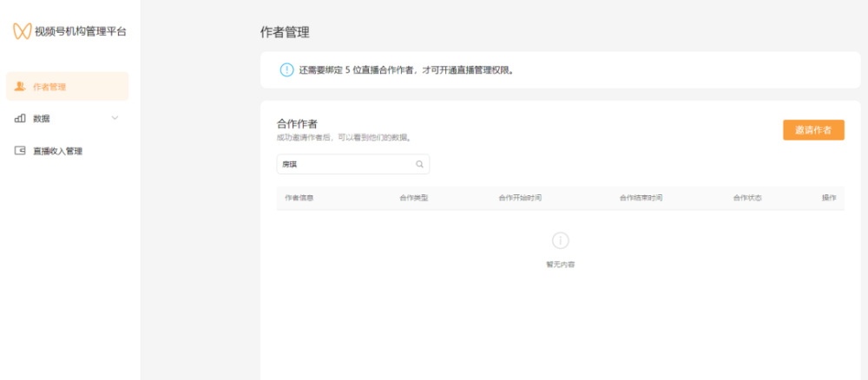The image size is (868, 380).
Task: Click the 暂无内容 empty state text
Action: point(560,265)
